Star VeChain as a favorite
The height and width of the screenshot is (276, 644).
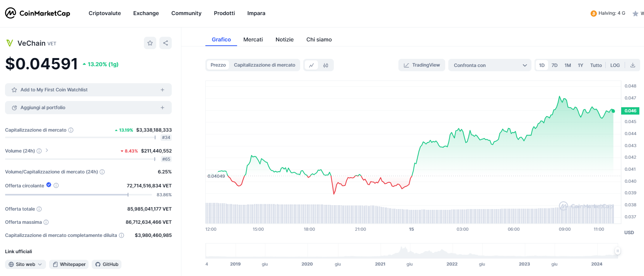coord(150,43)
